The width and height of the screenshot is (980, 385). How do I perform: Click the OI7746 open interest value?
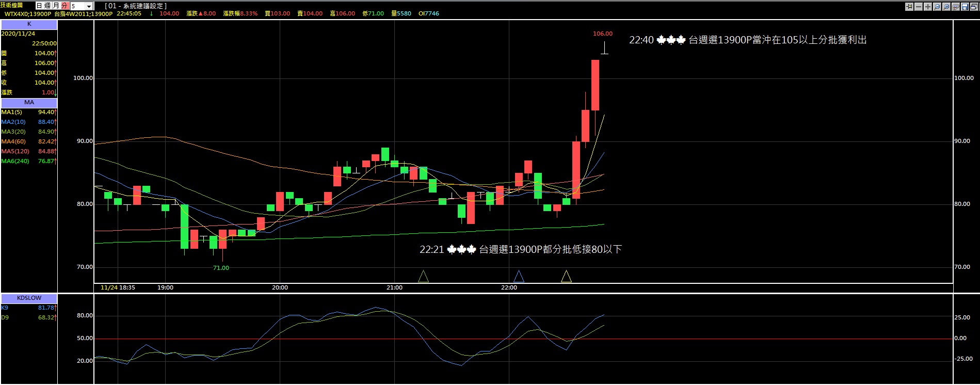pyautogui.click(x=429, y=14)
